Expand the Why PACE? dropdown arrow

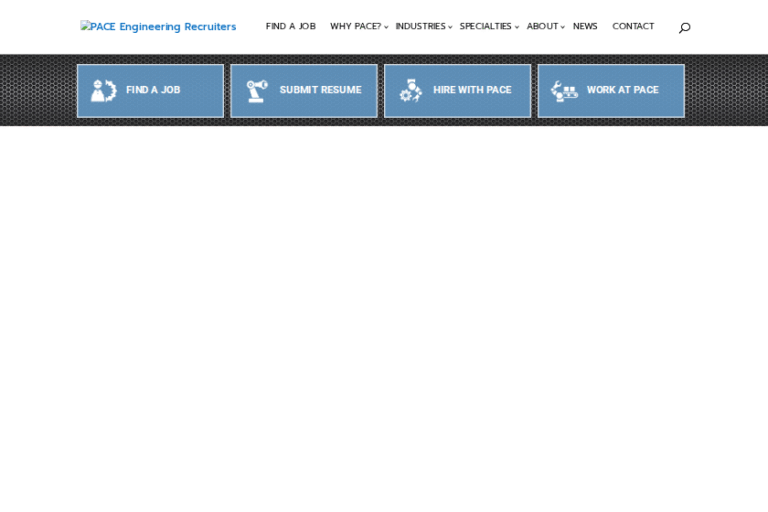386,28
